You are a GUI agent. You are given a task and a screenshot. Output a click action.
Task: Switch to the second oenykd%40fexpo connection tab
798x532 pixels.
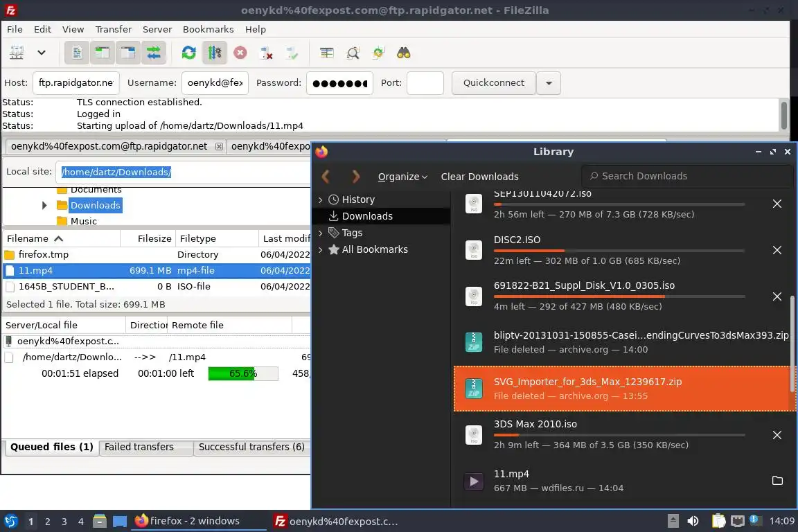pos(269,146)
